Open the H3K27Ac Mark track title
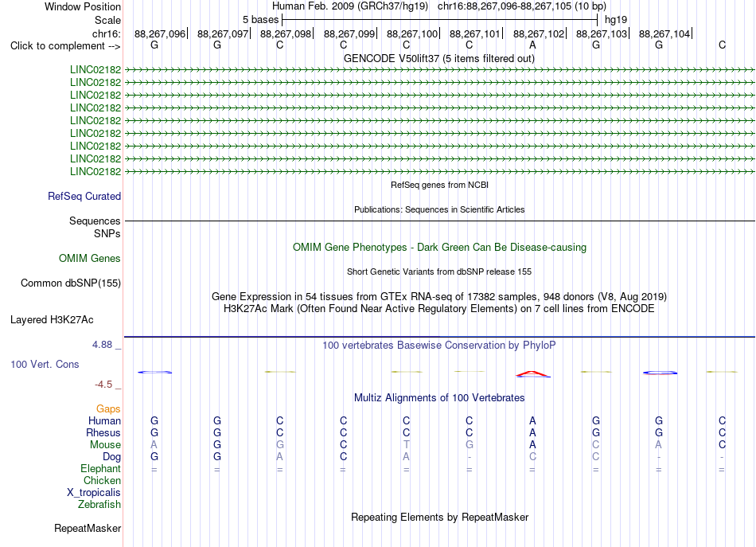The image size is (756, 547). coord(438,309)
